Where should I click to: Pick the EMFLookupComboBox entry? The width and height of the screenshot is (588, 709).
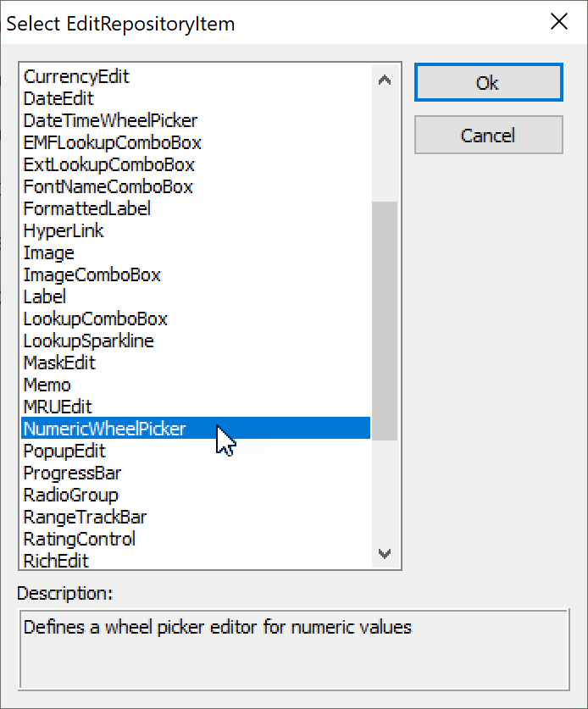[x=112, y=142]
